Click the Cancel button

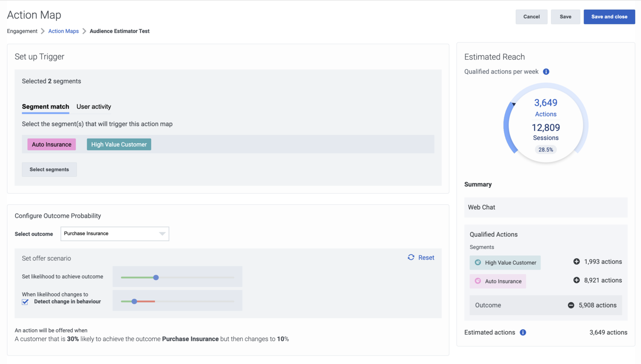pyautogui.click(x=531, y=16)
